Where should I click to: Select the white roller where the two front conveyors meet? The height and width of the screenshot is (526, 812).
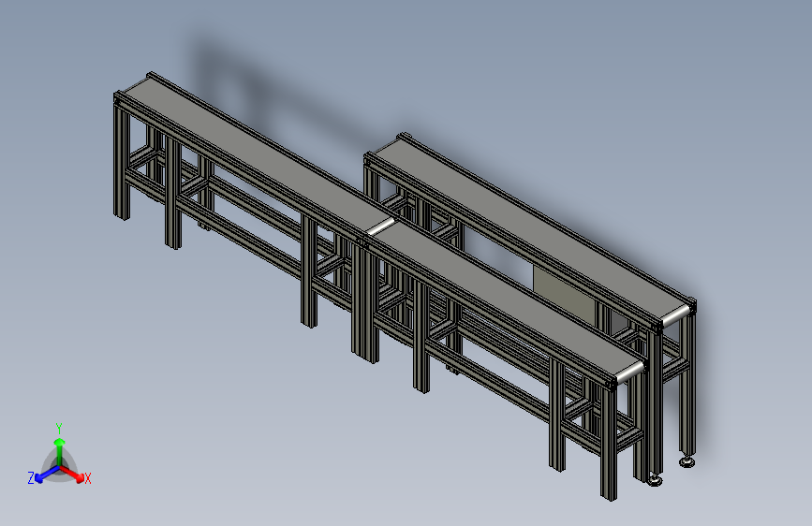click(380, 226)
